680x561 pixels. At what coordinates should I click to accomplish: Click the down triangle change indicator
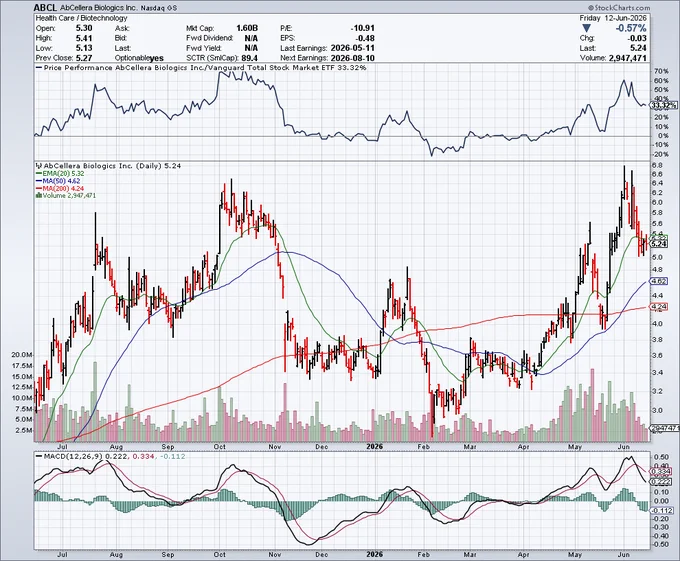click(x=586, y=28)
